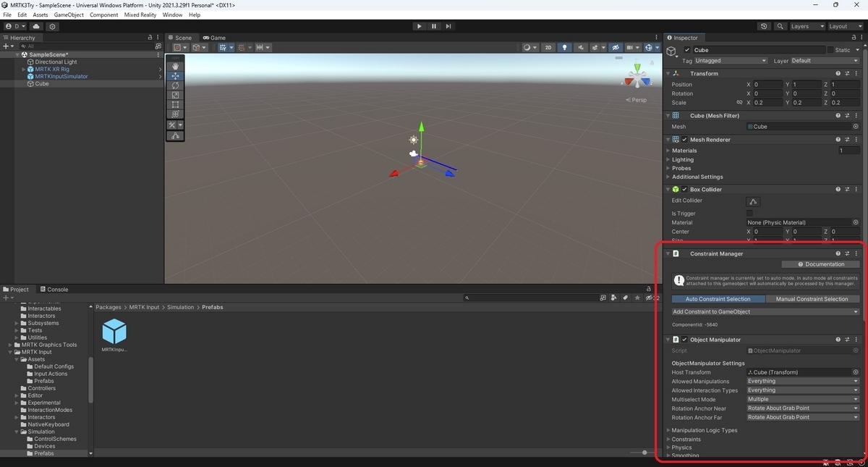Open Add Constraint to GameObject dropdown
Screen dimensions: 868x467
point(765,312)
